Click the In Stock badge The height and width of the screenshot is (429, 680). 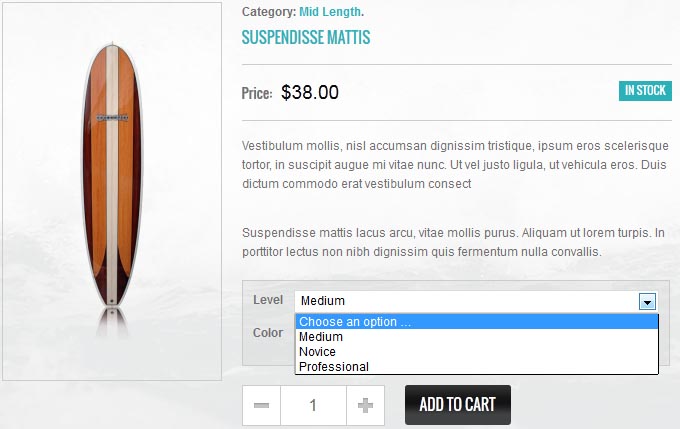[x=645, y=91]
